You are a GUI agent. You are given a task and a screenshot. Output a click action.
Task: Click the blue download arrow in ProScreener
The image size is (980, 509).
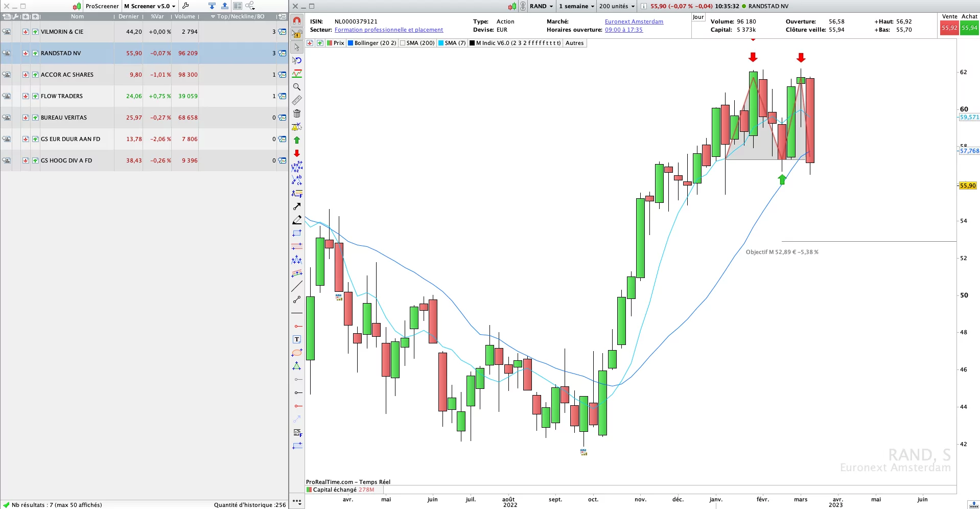pos(212,6)
